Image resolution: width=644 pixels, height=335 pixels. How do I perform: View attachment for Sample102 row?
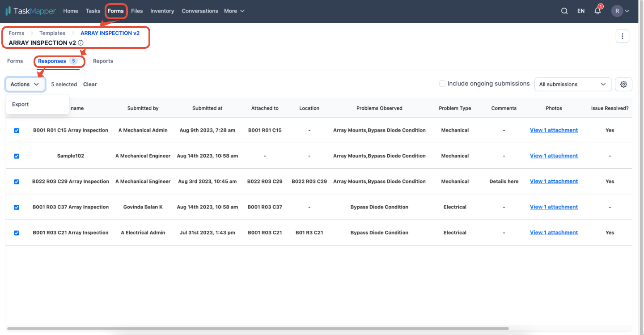(554, 156)
